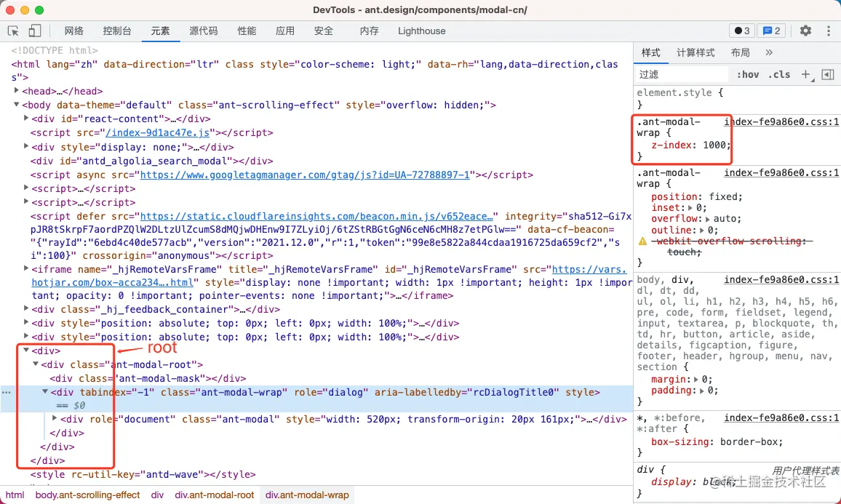Select div.ant-modal-root in breadcrumb

[x=215, y=495]
